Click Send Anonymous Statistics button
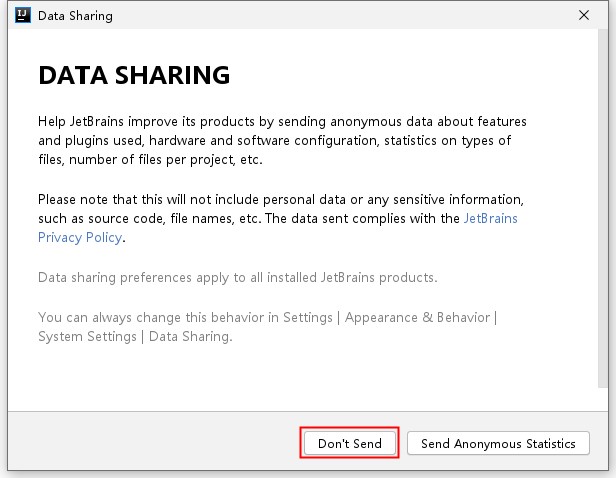The height and width of the screenshot is (478, 616). [x=498, y=443]
